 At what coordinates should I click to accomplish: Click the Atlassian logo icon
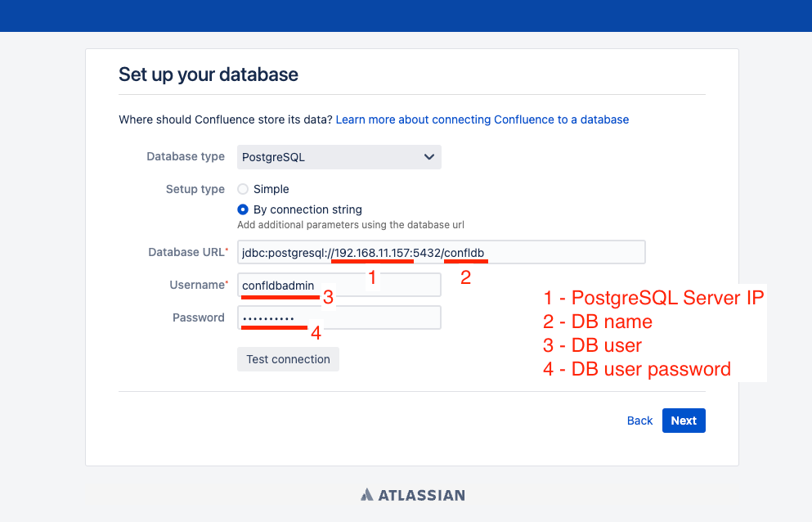click(x=366, y=494)
